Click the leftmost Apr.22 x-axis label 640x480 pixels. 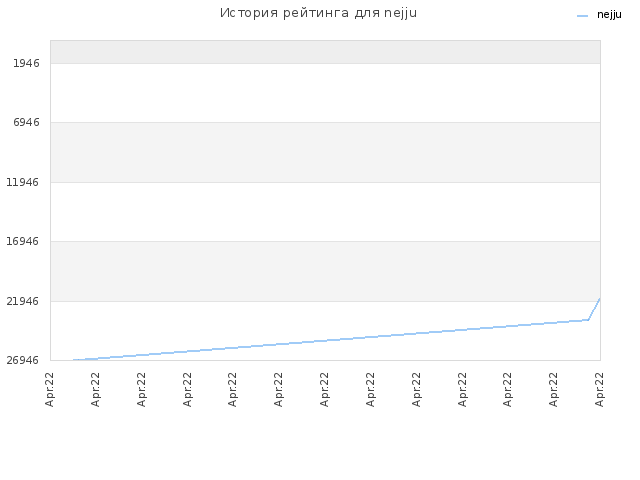click(50, 389)
